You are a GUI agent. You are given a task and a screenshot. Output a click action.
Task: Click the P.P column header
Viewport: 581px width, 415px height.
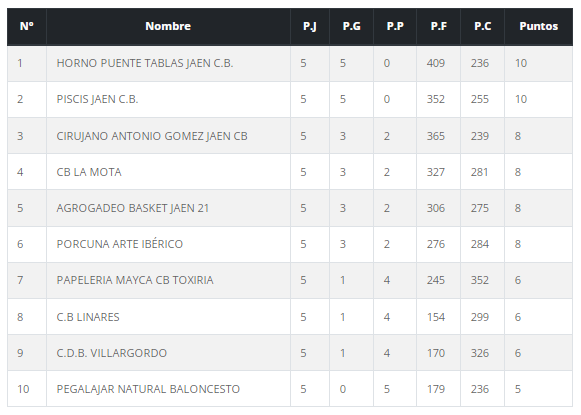point(395,26)
